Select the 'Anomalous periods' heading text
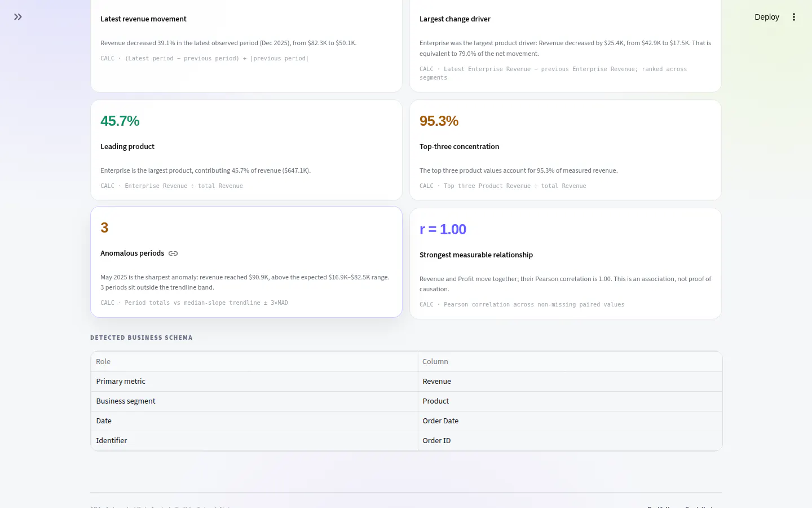This screenshot has width=812, height=508. (x=132, y=253)
